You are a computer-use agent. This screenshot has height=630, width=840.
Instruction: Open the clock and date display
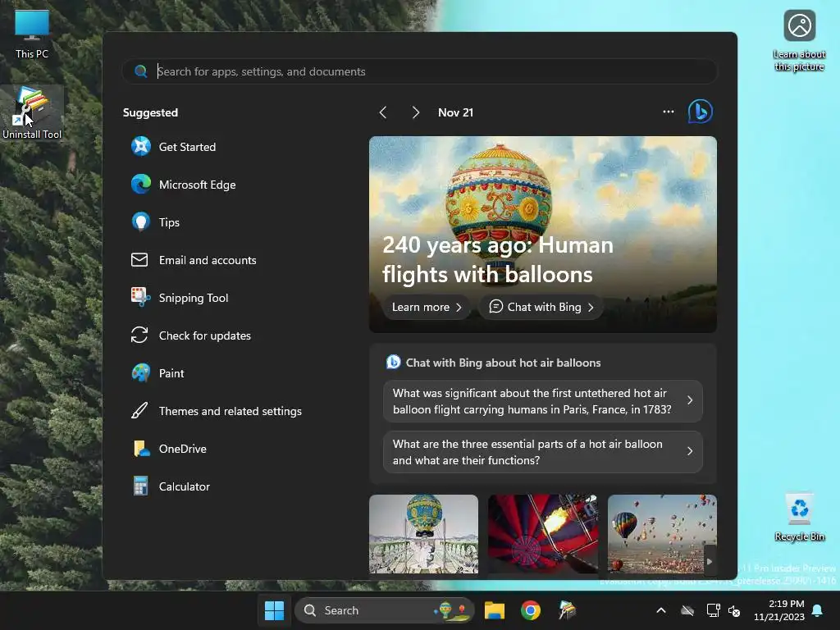click(779, 610)
